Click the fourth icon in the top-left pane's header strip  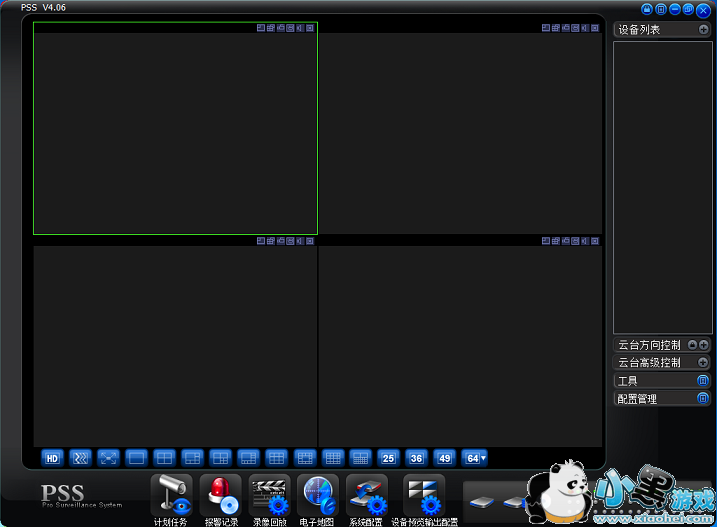290,28
